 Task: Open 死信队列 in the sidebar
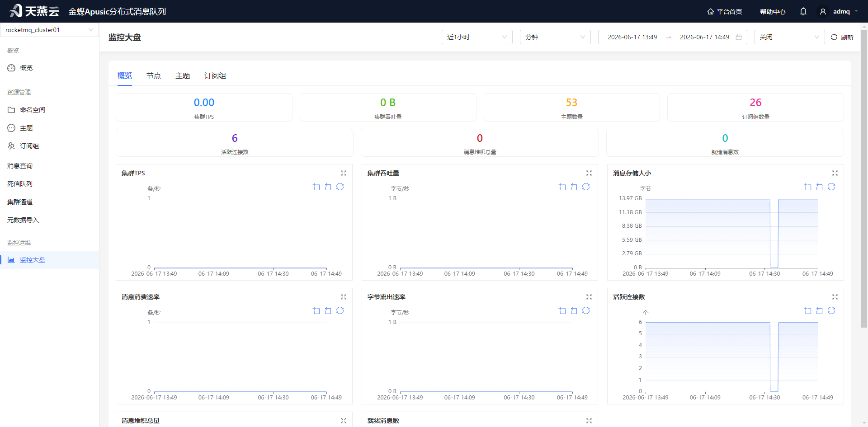[x=20, y=184]
